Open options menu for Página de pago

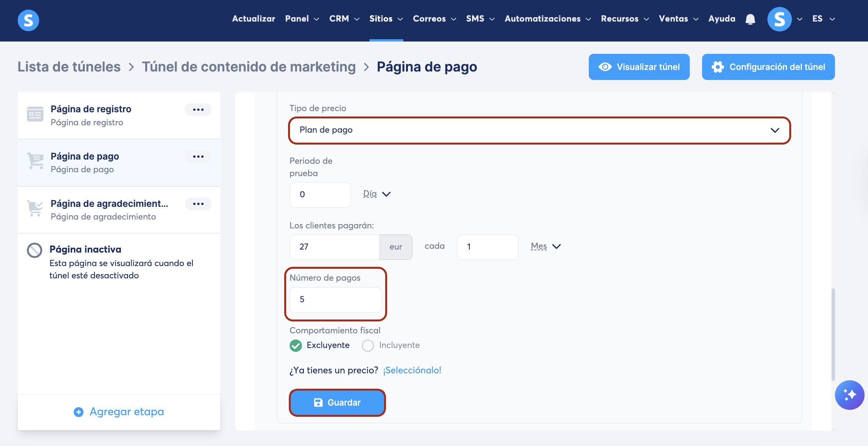[x=198, y=156]
